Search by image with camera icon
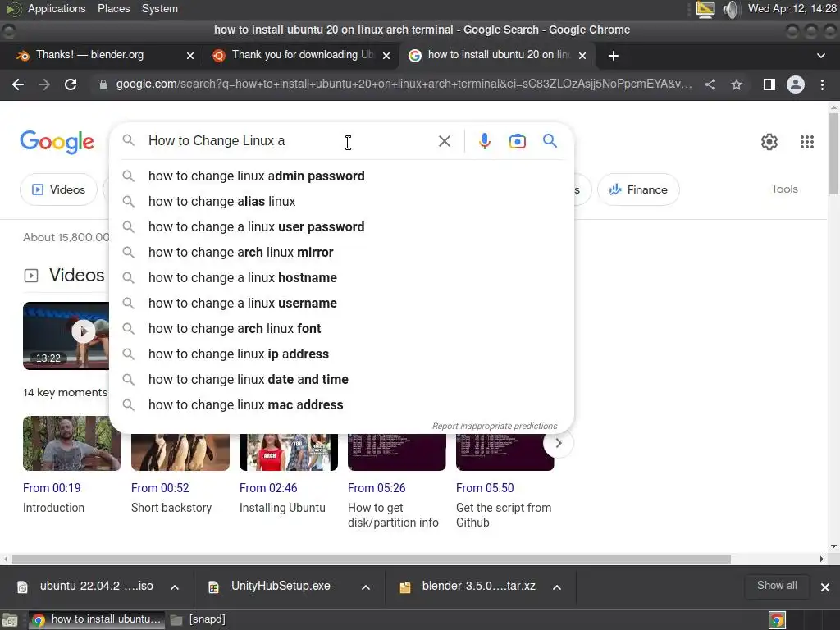Screen dimensions: 840x630 coord(517,141)
